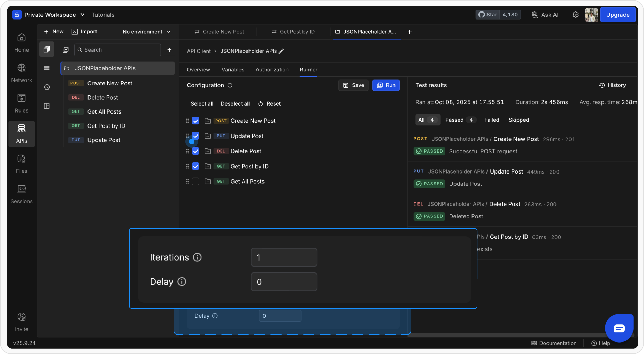Uncheck the Update Post request

click(x=195, y=136)
